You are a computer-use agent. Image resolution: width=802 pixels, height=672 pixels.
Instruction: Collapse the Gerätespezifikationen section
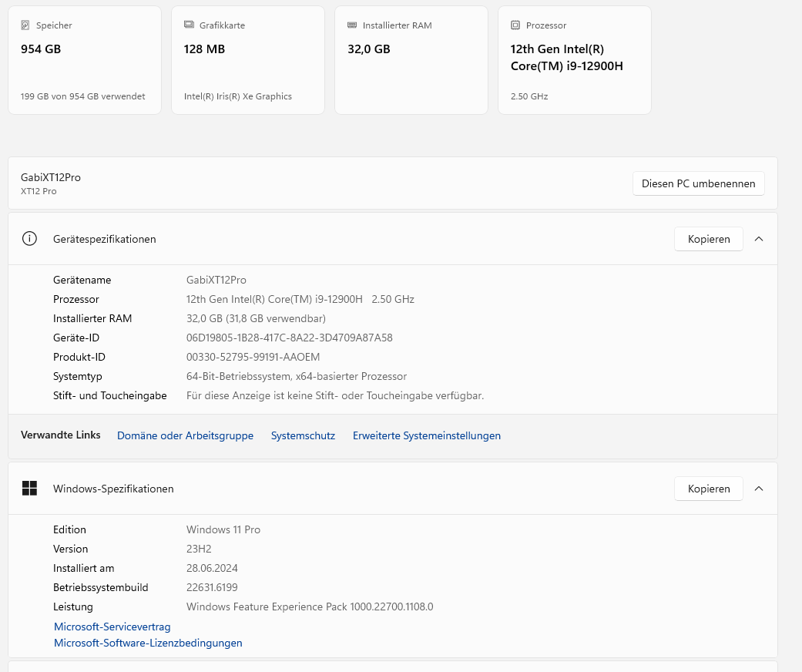tap(759, 239)
